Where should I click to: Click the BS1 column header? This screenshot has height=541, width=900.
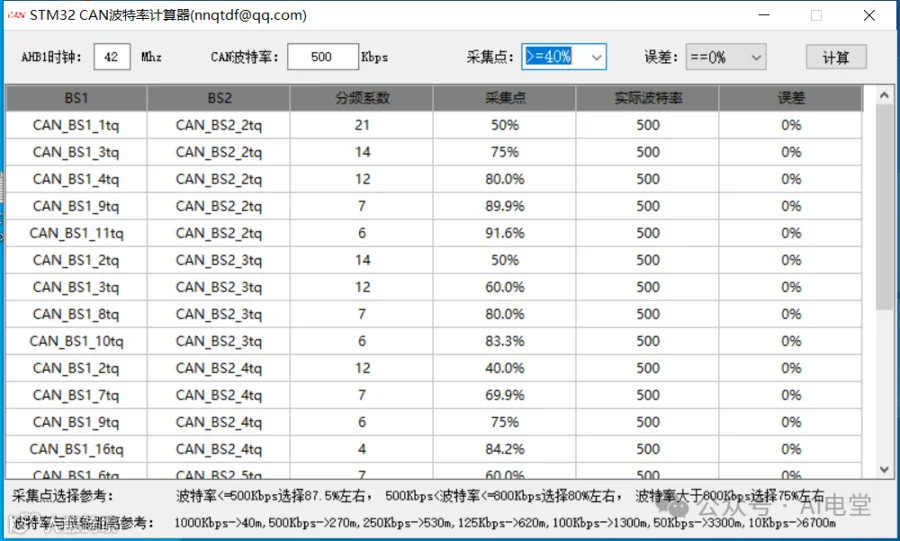pyautogui.click(x=76, y=98)
